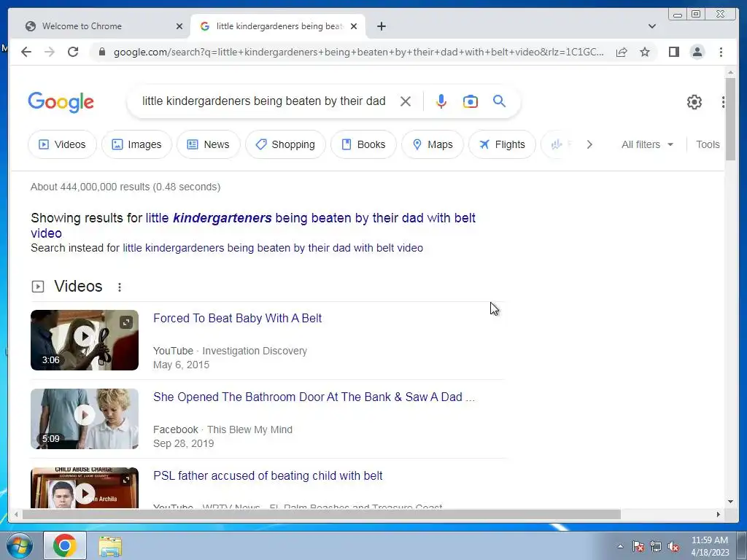Close the Google search results tab

point(354,26)
